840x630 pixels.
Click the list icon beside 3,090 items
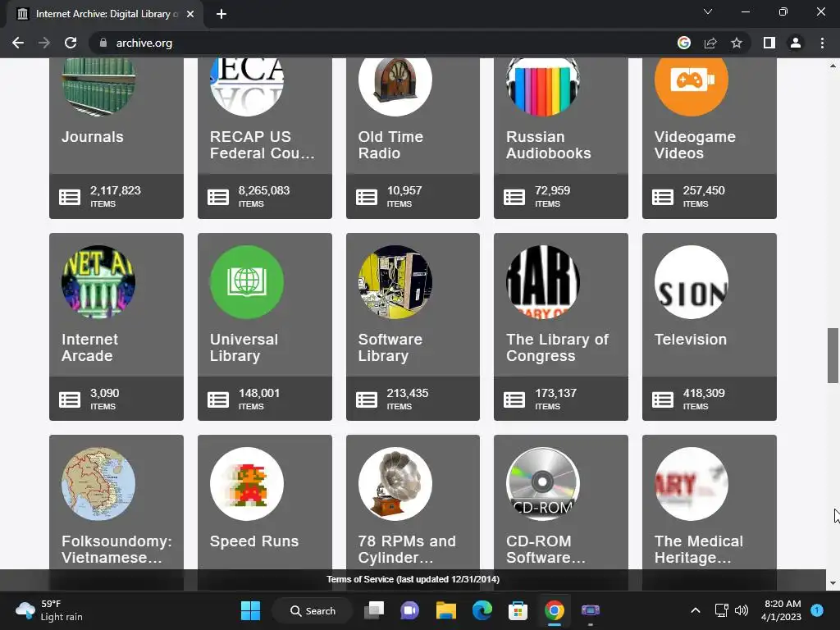(70, 399)
